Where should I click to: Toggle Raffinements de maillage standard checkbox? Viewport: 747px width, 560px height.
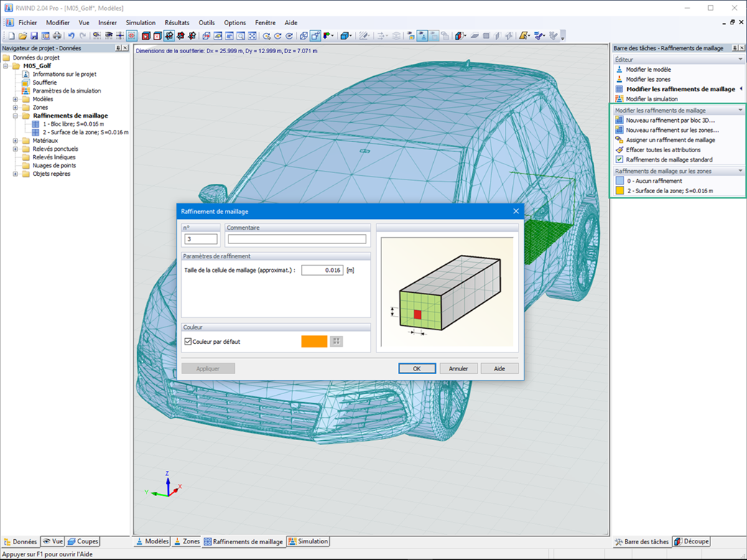click(x=619, y=159)
